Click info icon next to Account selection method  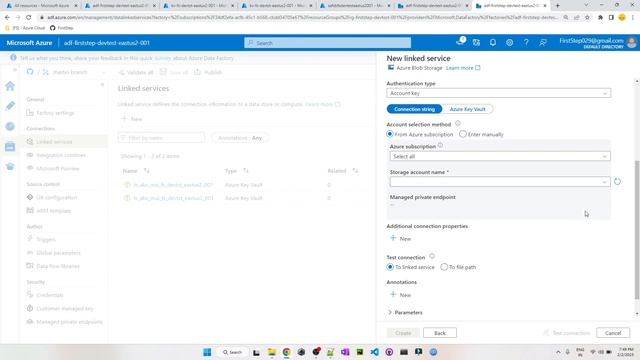tap(458, 123)
